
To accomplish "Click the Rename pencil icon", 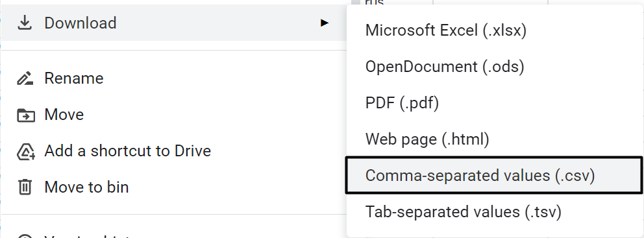I will [x=25, y=78].
